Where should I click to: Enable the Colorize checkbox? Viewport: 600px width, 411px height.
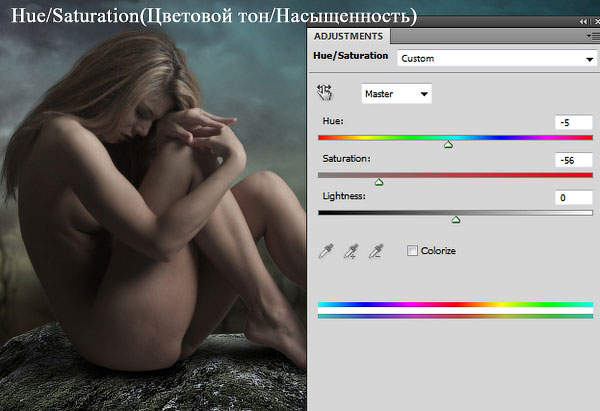pos(412,251)
